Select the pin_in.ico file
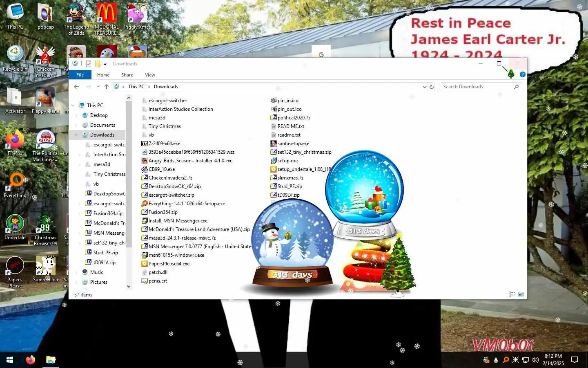 point(285,101)
